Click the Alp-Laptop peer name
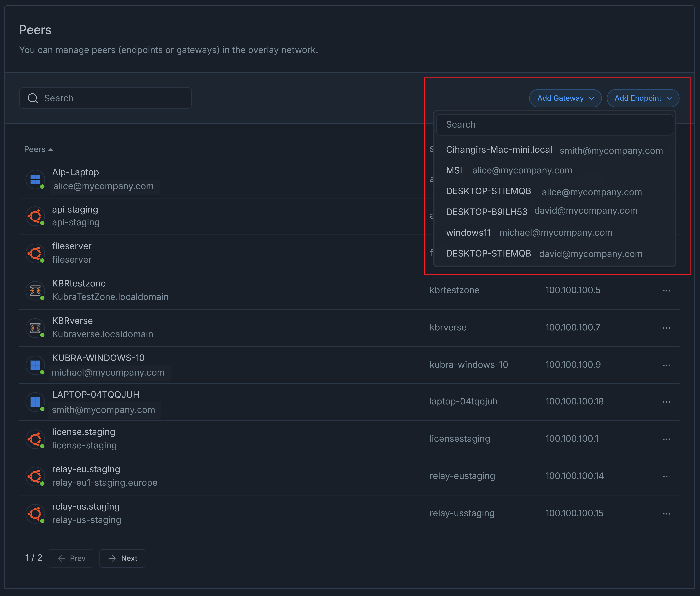 (75, 172)
